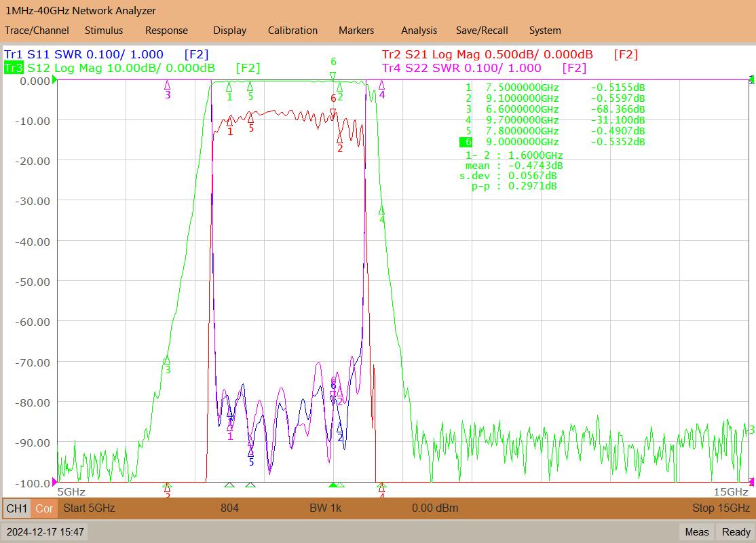Click the 0.000 reference level label

(x=35, y=81)
